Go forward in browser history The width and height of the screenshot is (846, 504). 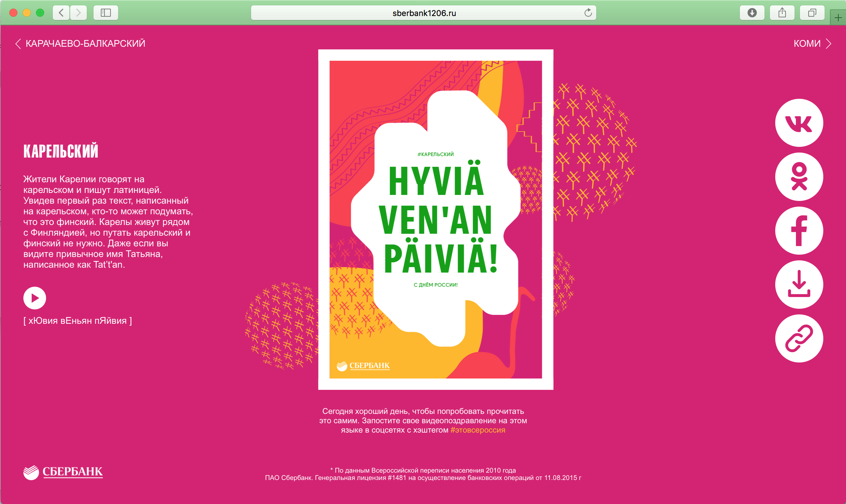pos(78,13)
